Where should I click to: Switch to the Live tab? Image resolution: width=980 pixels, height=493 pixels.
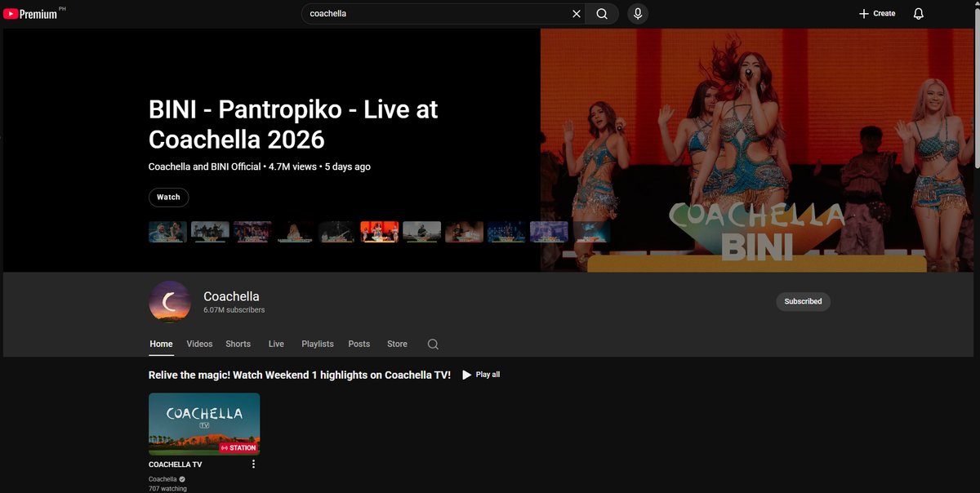pyautogui.click(x=276, y=344)
